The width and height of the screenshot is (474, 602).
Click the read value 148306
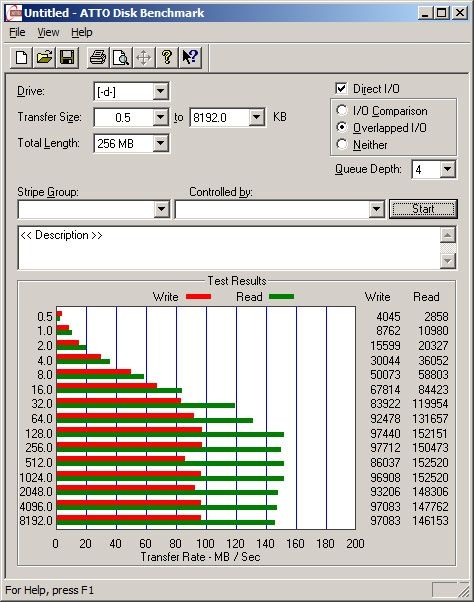coord(430,491)
